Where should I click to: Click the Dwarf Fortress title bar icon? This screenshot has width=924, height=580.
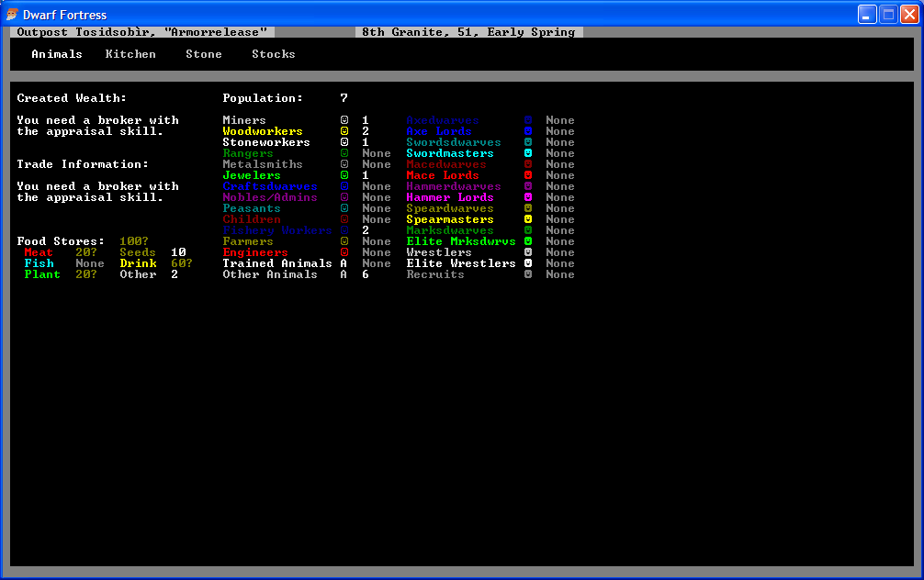click(x=12, y=14)
